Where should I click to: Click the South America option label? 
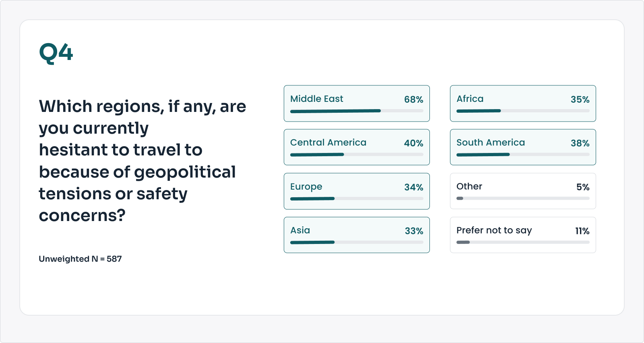pos(490,143)
